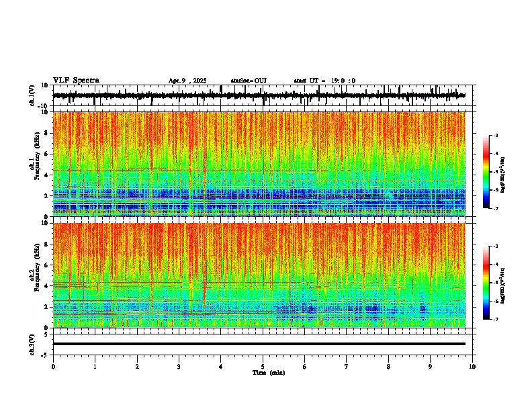
Task: Click the "ch.3(V)" axis label at bottom
Action: [x=32, y=345]
